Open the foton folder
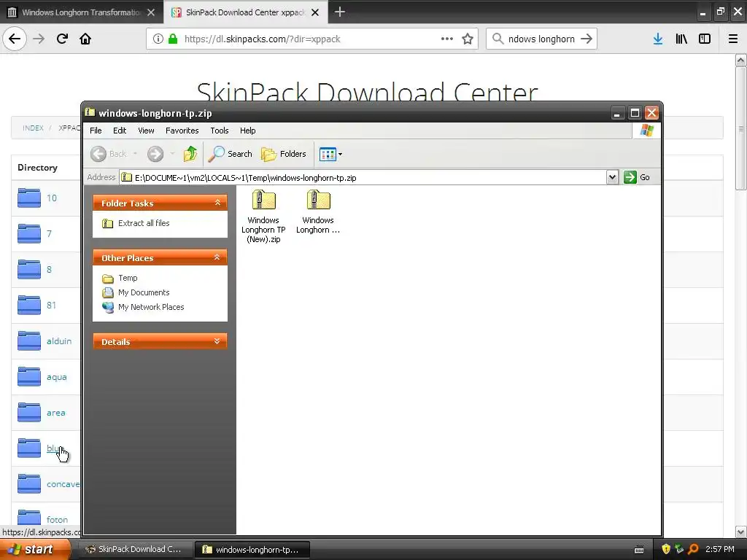747x560 pixels. pos(57,520)
